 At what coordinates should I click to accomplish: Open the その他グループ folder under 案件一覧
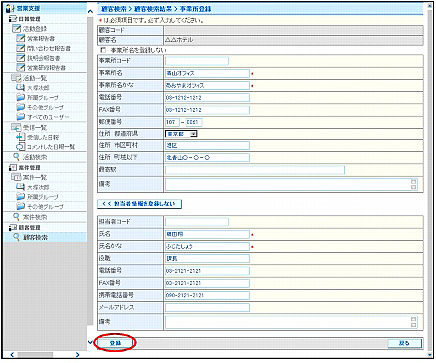pyautogui.click(x=21, y=206)
